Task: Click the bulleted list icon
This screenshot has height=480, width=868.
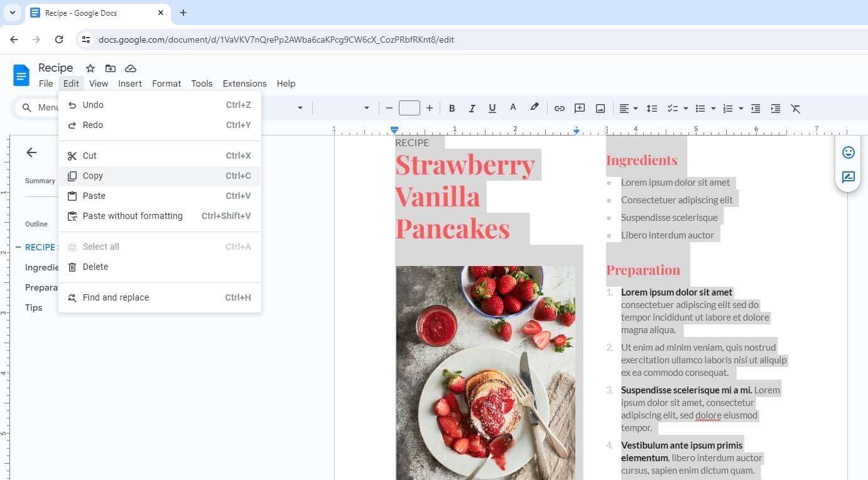Action: 700,109
